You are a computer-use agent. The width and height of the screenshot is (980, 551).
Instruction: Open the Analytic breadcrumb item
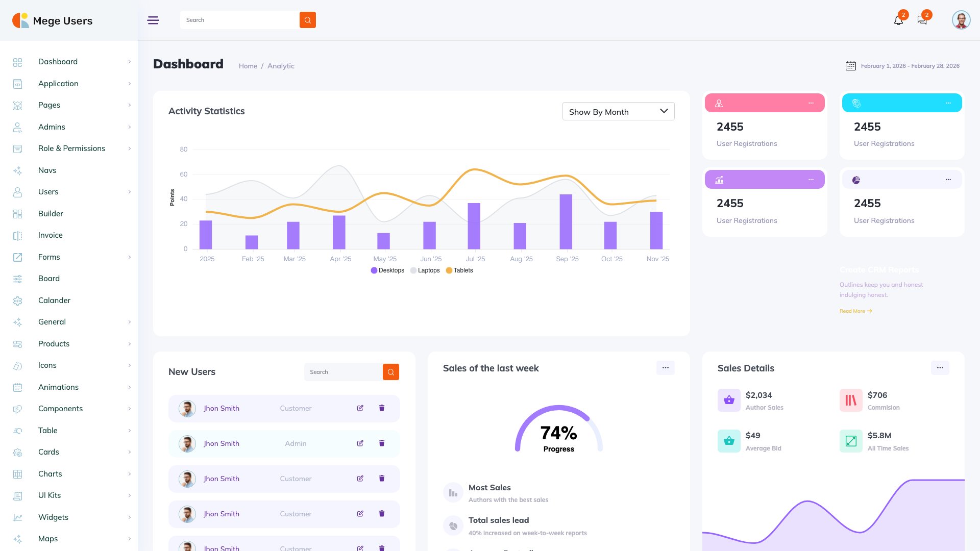click(x=281, y=66)
